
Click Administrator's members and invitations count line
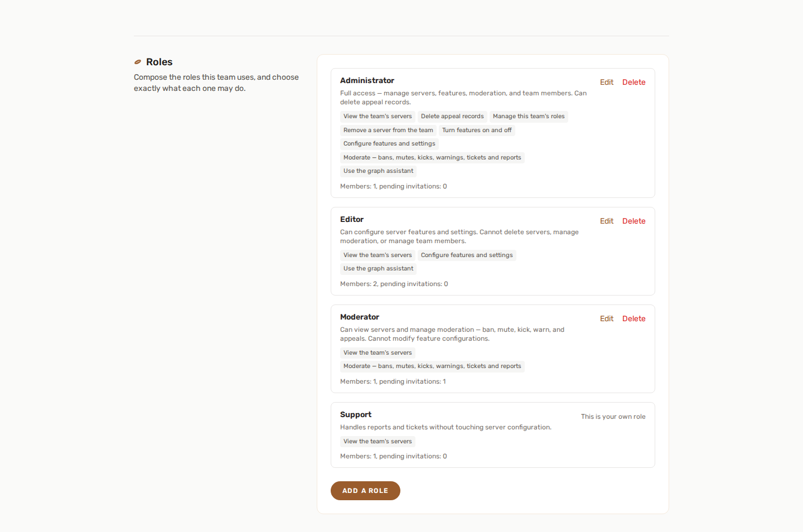[394, 186]
